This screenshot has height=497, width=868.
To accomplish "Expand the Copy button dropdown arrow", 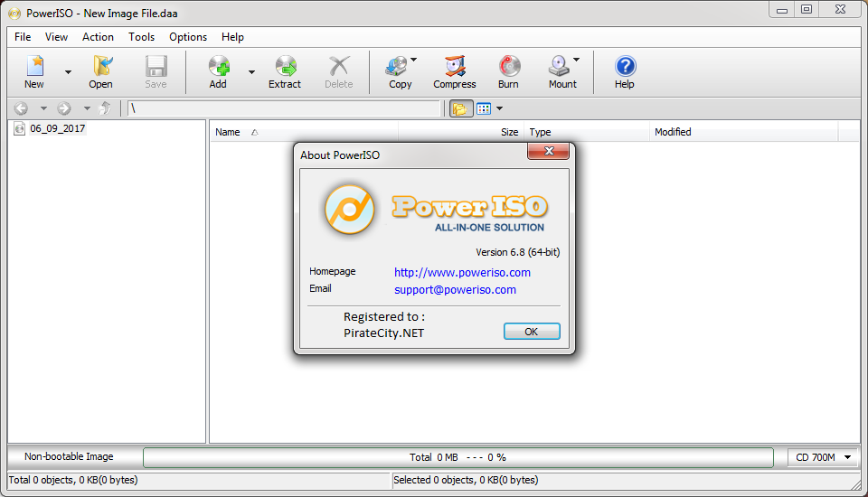I will click(x=413, y=60).
